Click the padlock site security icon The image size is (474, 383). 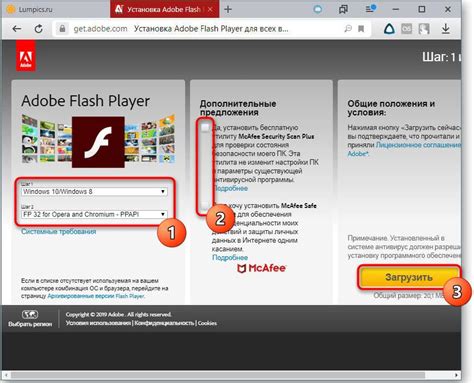(x=62, y=29)
